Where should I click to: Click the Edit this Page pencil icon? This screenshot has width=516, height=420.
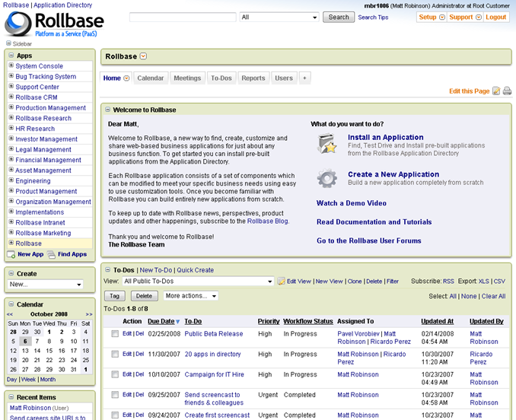point(496,91)
